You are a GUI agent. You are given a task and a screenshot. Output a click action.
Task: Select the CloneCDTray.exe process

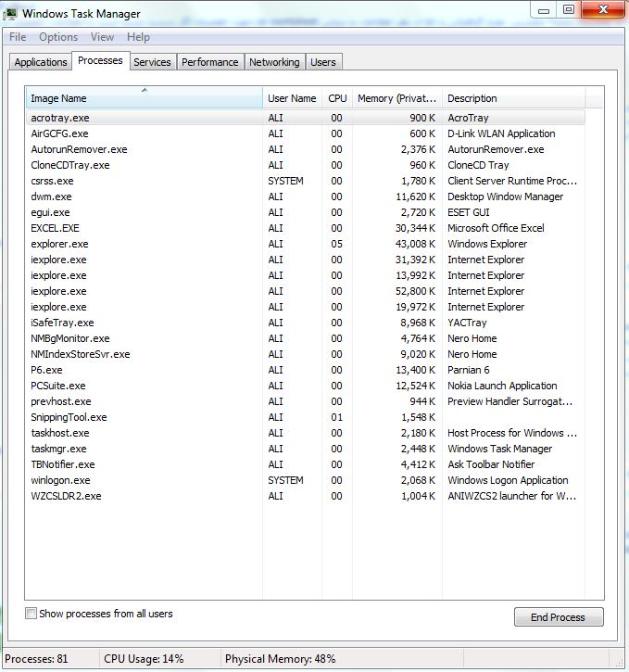pyautogui.click(x=306, y=165)
